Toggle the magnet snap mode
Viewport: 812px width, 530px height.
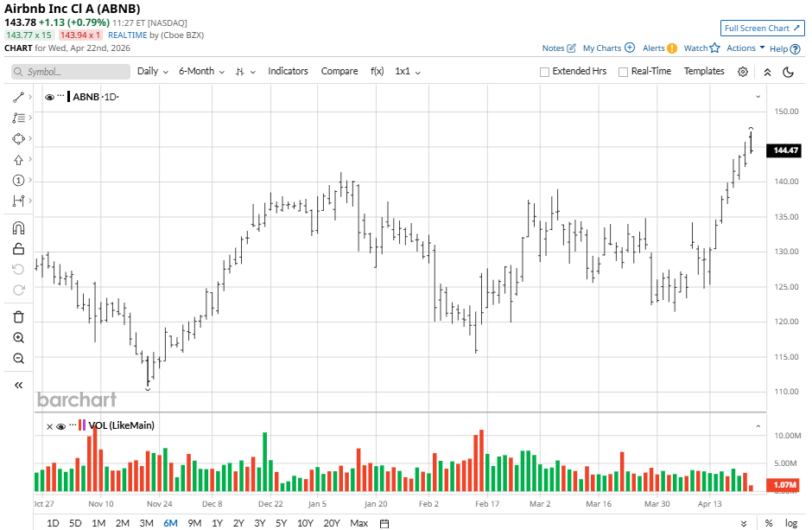coord(18,228)
